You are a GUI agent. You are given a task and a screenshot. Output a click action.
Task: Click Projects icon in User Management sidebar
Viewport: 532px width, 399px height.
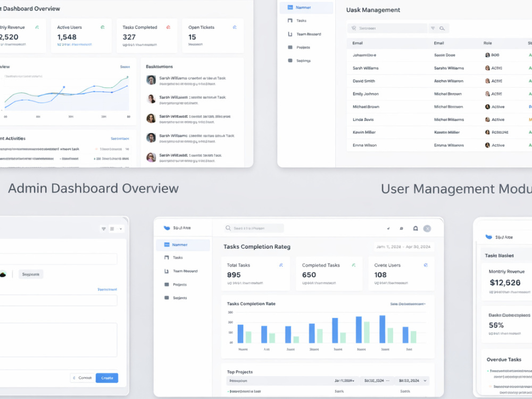pyautogui.click(x=290, y=47)
